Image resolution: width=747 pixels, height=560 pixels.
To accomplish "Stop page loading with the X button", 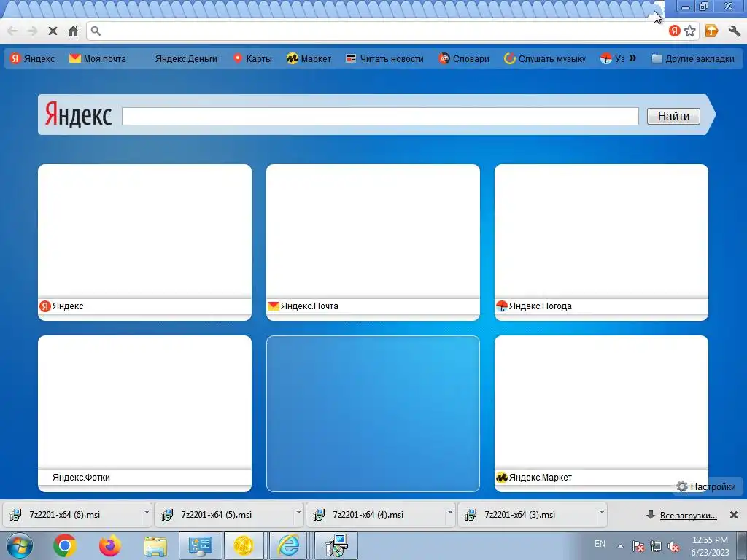I will (x=53, y=31).
